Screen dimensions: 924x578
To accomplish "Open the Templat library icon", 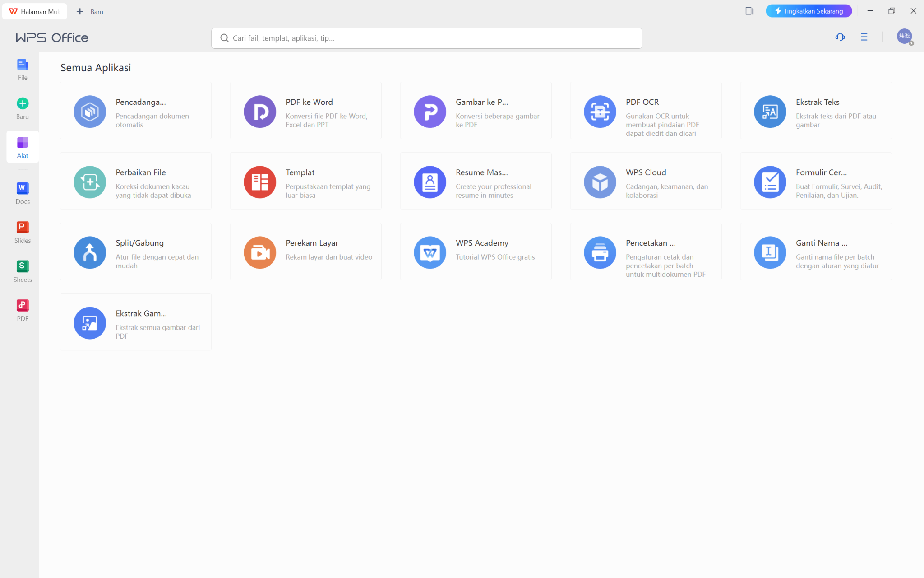I will [260, 182].
